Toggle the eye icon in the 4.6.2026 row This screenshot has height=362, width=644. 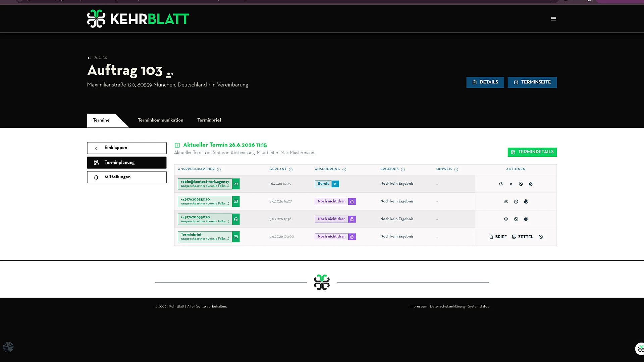[x=506, y=201]
